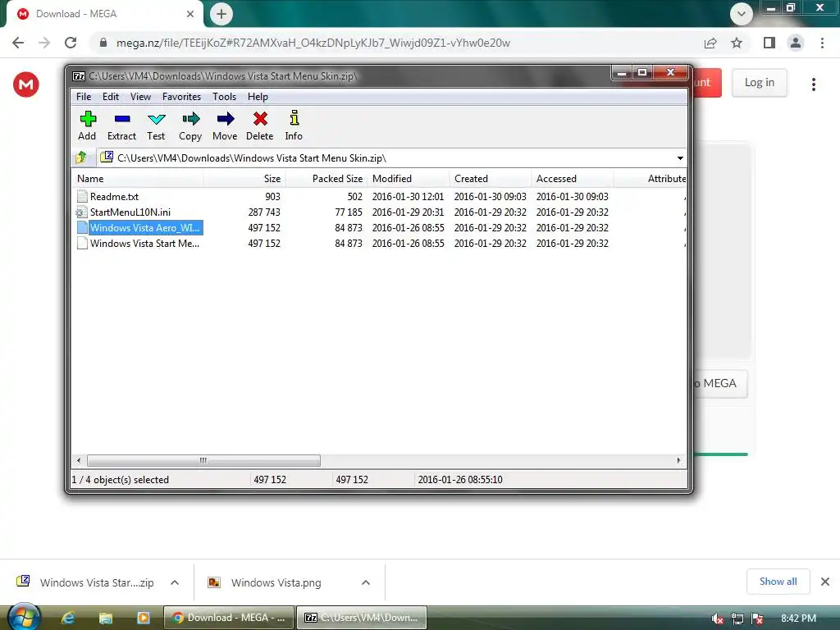Click the 8:42 PM taskbar clock
840x630 pixels.
(798, 619)
